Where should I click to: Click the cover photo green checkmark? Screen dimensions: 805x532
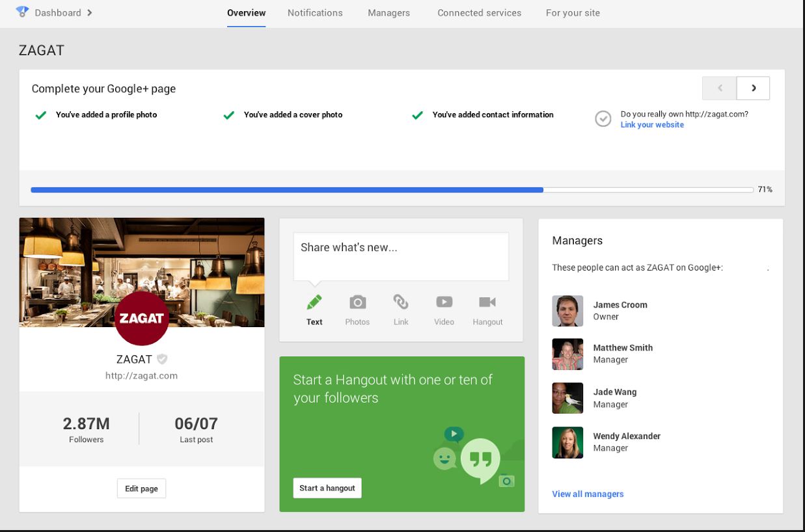229,115
